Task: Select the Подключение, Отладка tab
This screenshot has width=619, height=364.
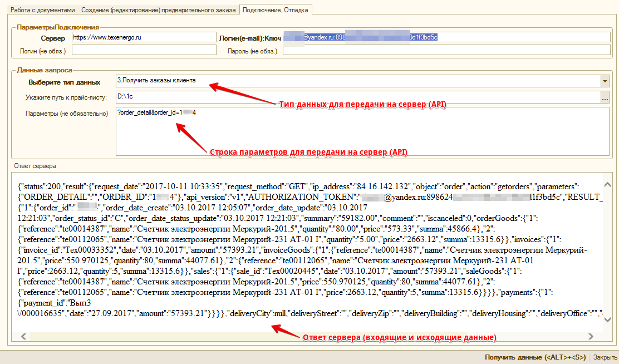Action: pyautogui.click(x=275, y=10)
